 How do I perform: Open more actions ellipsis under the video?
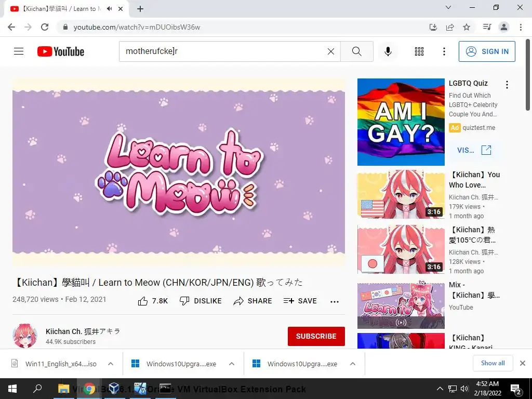pyautogui.click(x=335, y=302)
